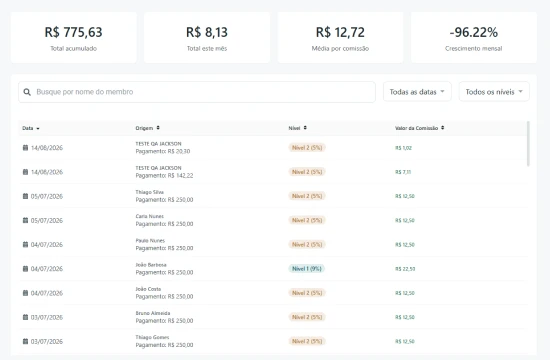This screenshot has width=550, height=360.
Task: Click Nível 2 (5%) badge in Bruno Almeida's row
Action: [x=307, y=317]
